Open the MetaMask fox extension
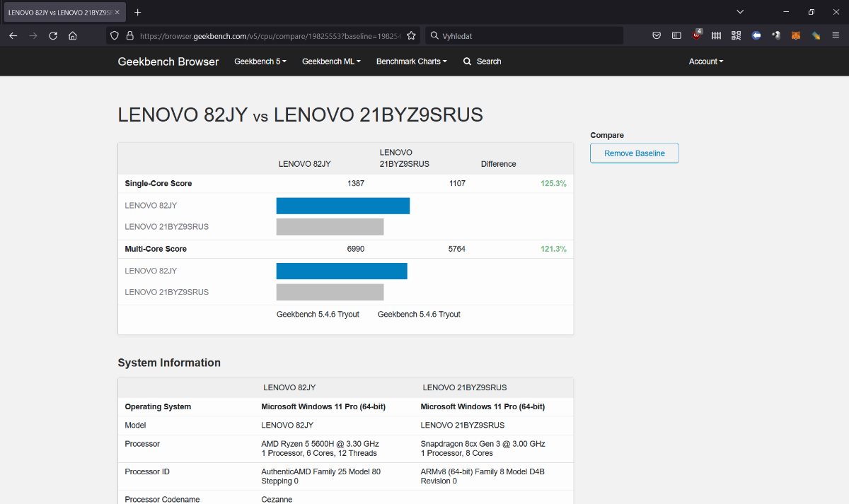This screenshot has height=504, width=849. [x=796, y=35]
